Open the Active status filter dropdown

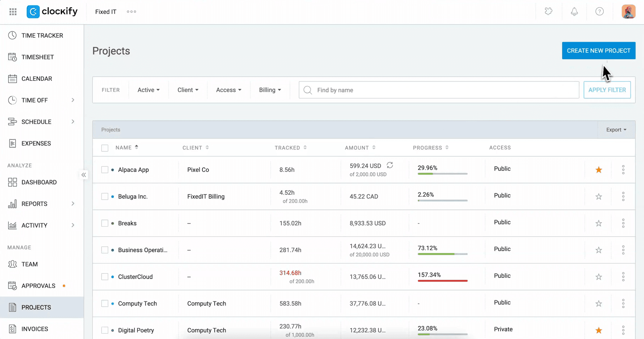(x=149, y=90)
